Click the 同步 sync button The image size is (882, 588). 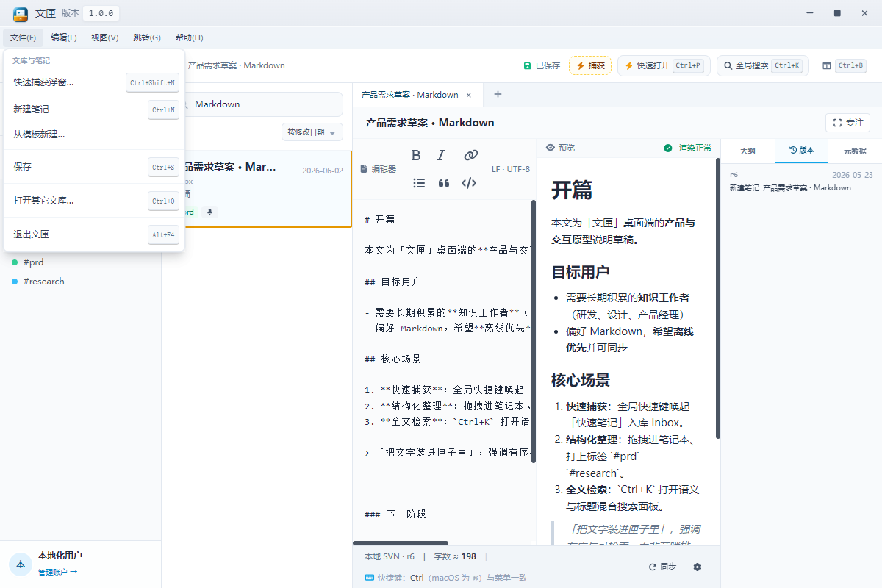pyautogui.click(x=662, y=567)
